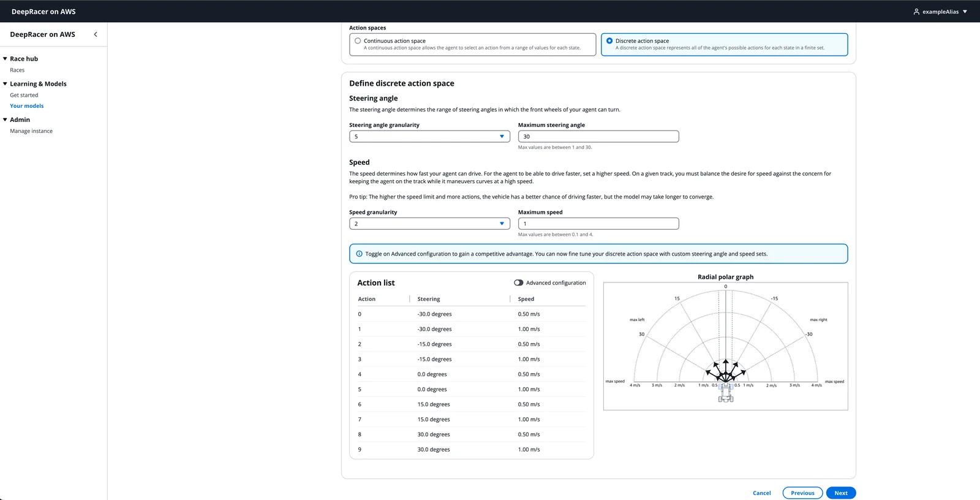Viewport: 980px width, 500px height.
Task: Select Continuous action space radio button
Action: pos(358,41)
